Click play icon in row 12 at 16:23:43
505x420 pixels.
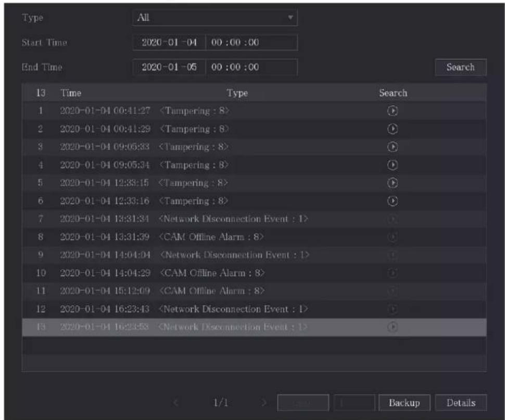pyautogui.click(x=392, y=309)
